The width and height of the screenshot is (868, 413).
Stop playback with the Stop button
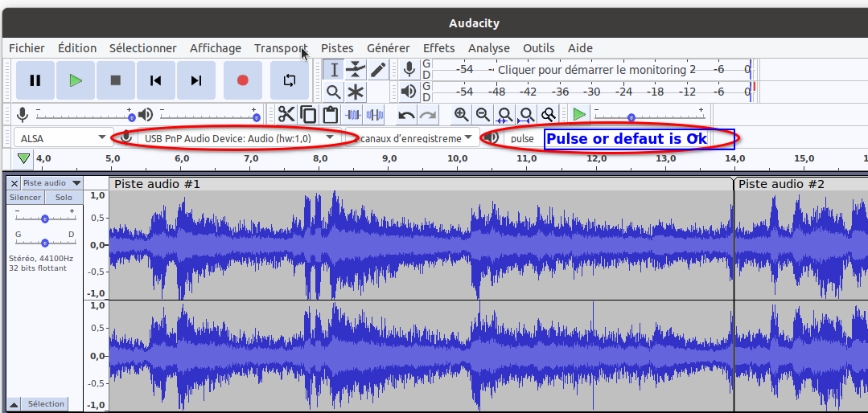pos(116,80)
